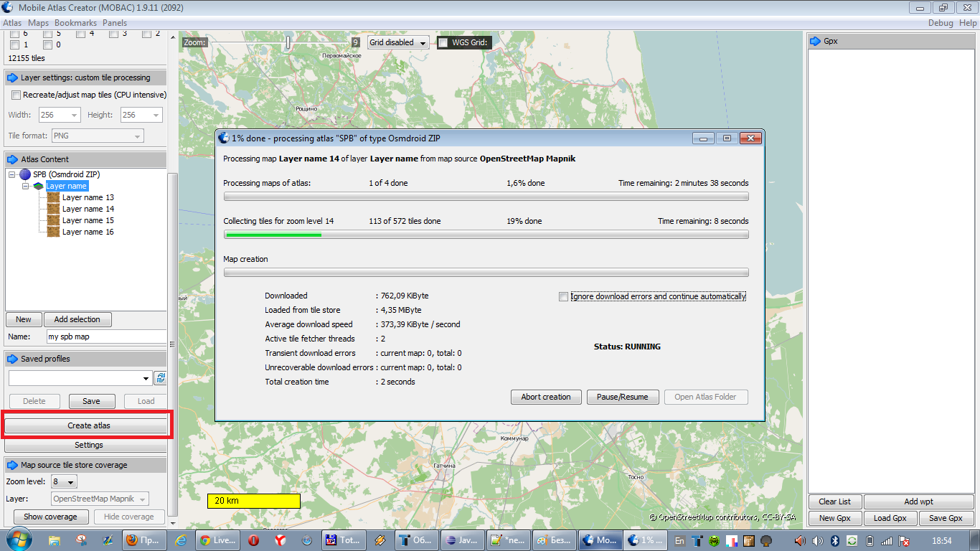The height and width of the screenshot is (551, 980).
Task: Open the Grid disabled dropdown
Action: (x=398, y=42)
